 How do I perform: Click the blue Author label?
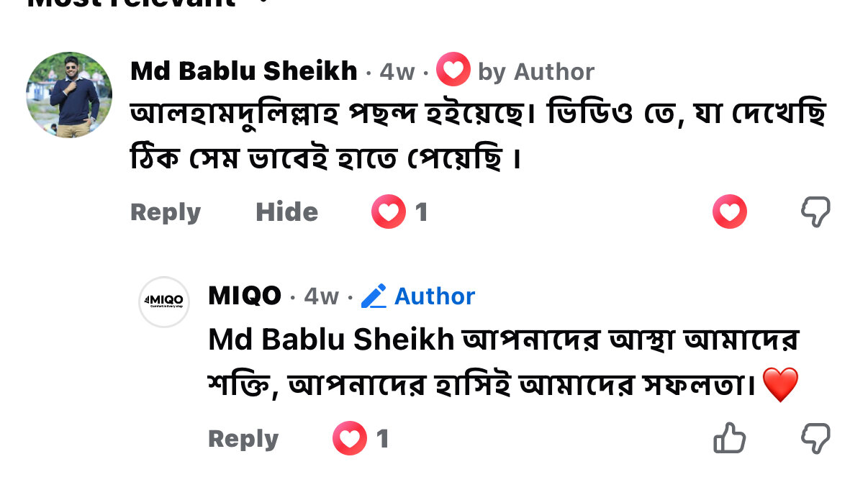[x=435, y=296]
